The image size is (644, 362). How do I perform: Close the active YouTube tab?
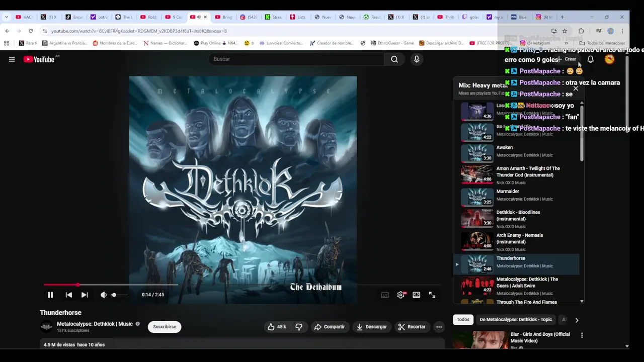point(205,17)
